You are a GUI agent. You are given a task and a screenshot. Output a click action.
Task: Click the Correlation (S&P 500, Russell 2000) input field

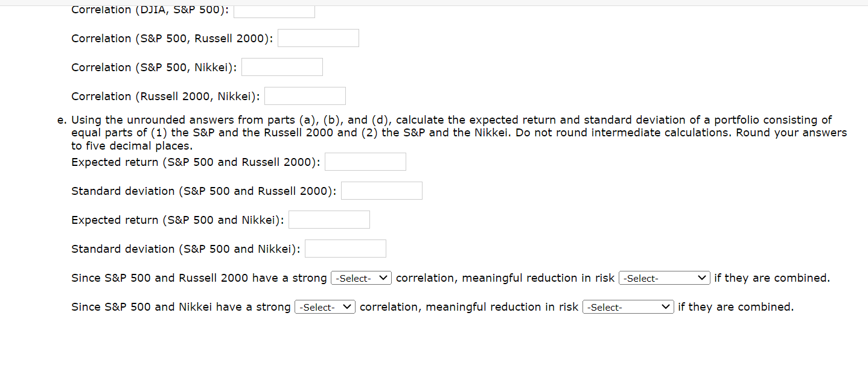[318, 37]
